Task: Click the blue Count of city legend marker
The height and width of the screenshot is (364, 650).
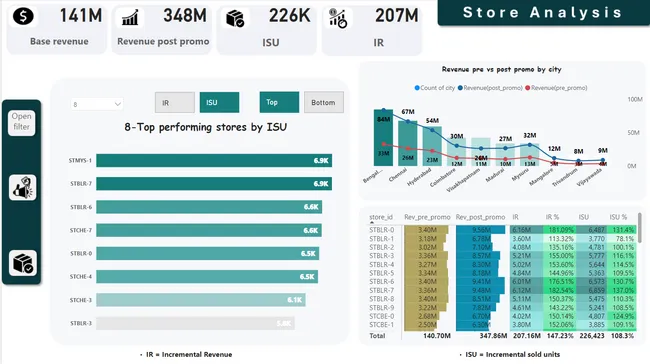Action: click(x=417, y=88)
